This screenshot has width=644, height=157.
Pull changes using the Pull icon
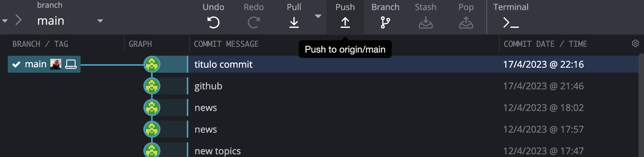coord(294,22)
